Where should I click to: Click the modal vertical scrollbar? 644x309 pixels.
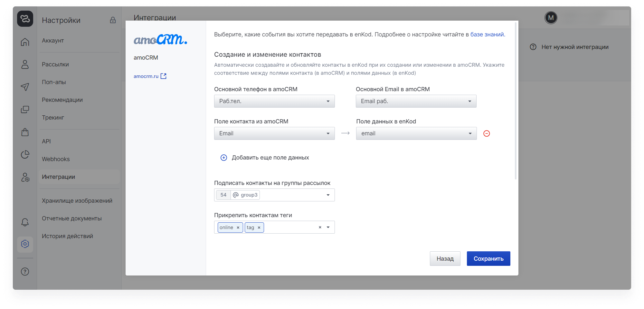pos(516,101)
